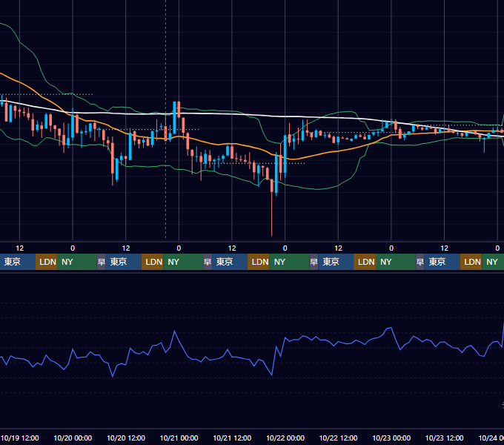Select the 早 early-session block on 10/21

(208, 262)
